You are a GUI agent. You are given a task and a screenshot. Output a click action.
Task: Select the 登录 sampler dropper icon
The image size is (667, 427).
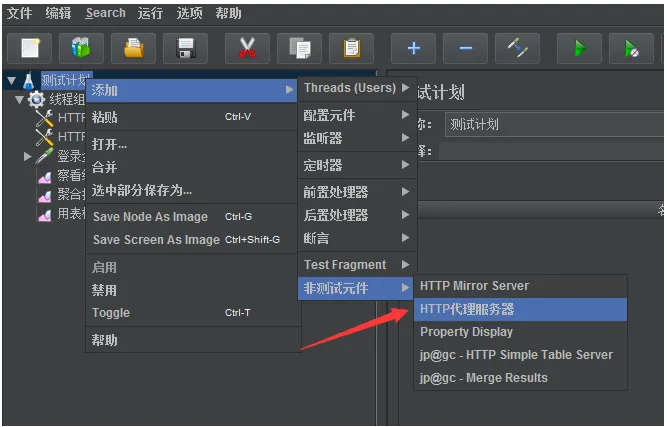point(44,156)
